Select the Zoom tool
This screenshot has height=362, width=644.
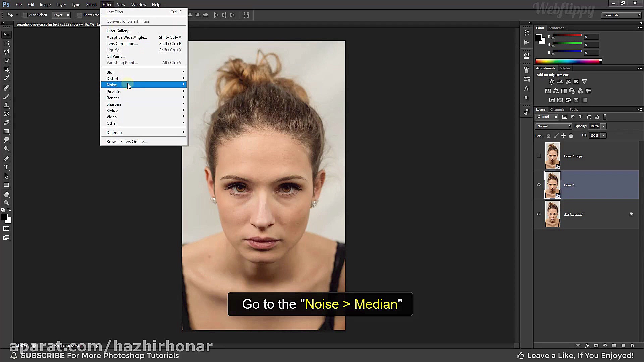pyautogui.click(x=6, y=203)
